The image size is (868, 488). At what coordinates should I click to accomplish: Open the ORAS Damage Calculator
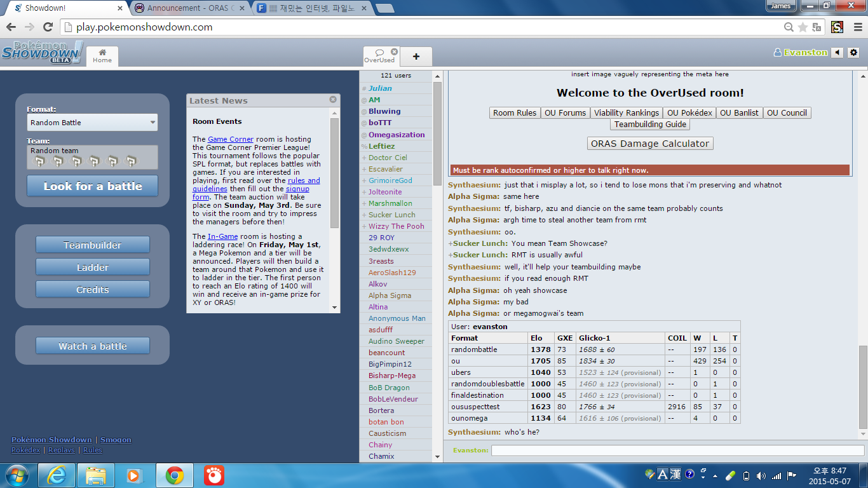[649, 144]
